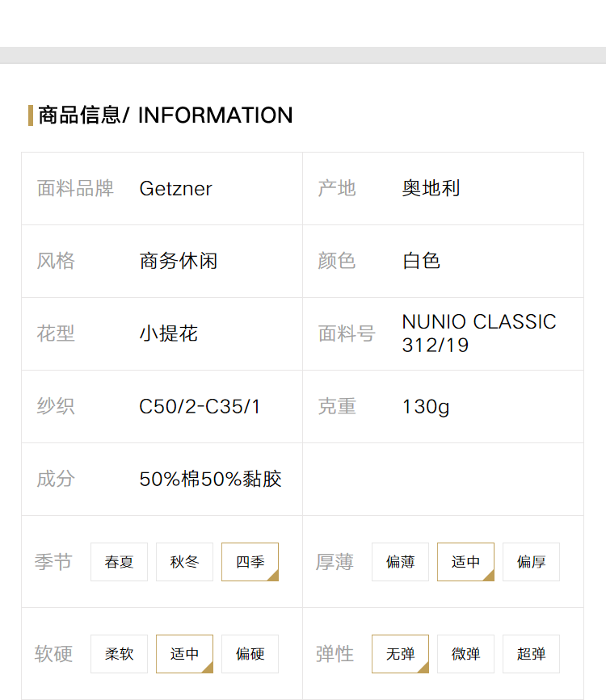
Task: Pick 无弹 elasticity option
Action: [400, 653]
